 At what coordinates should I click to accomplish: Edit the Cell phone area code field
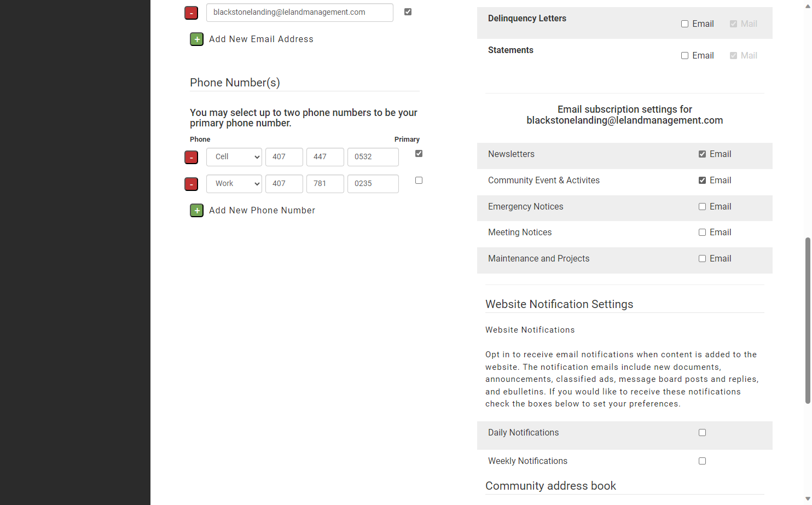[284, 157]
